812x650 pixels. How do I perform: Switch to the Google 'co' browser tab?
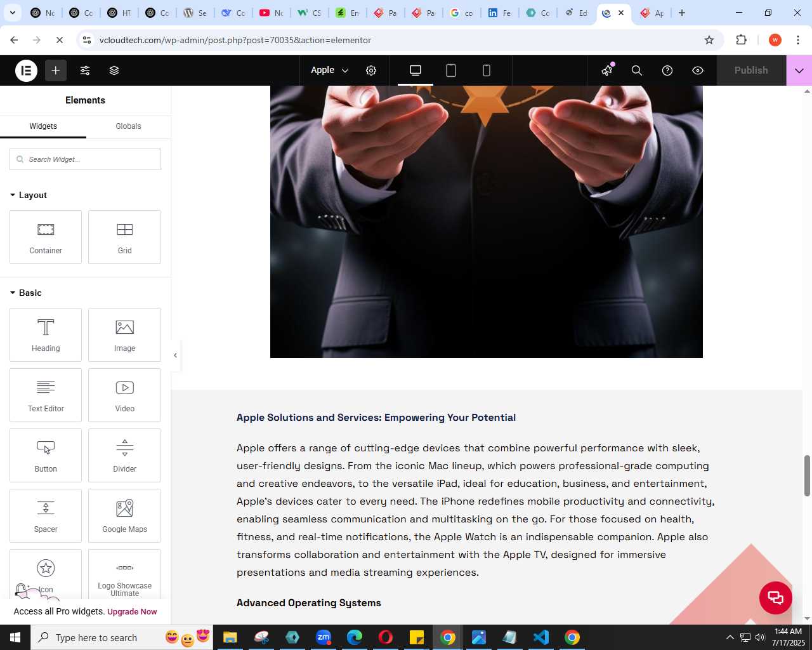tap(461, 13)
